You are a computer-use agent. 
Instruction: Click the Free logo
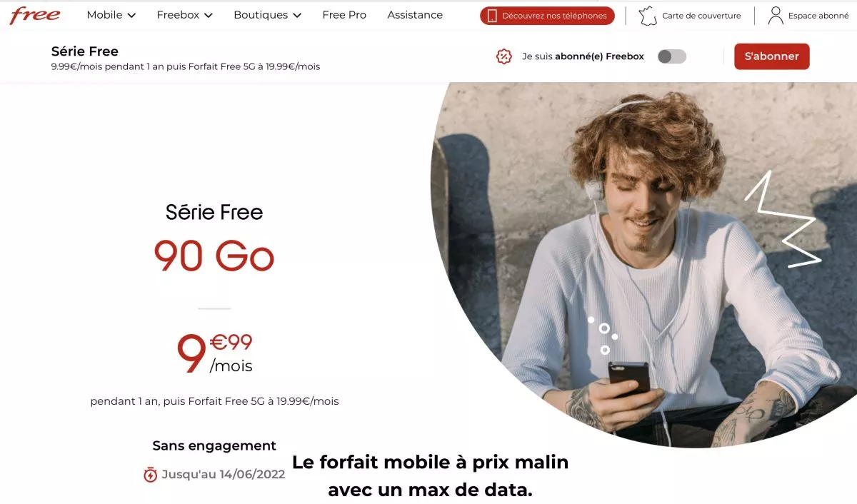click(x=35, y=15)
